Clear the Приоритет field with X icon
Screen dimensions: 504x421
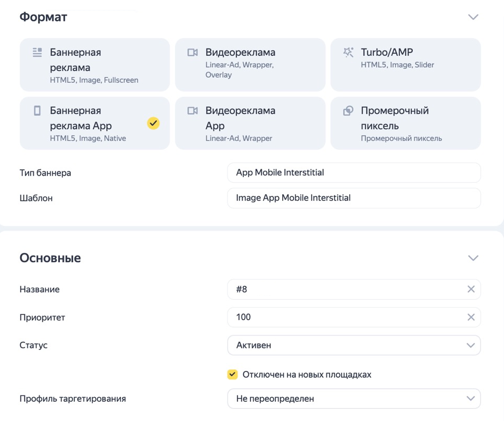coord(471,317)
